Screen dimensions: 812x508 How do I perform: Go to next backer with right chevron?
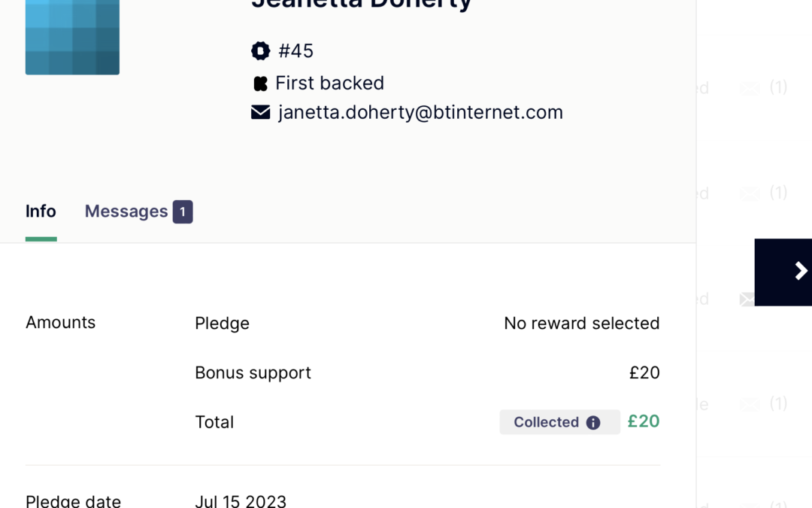801,272
